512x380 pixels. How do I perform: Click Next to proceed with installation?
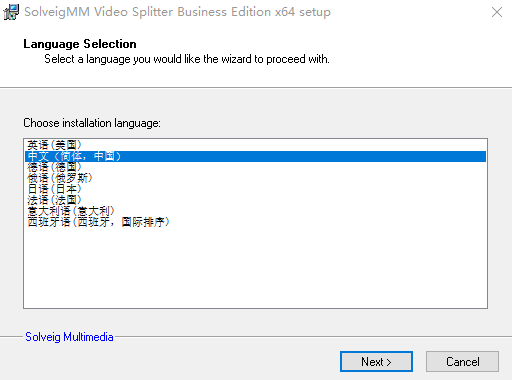(x=376, y=362)
